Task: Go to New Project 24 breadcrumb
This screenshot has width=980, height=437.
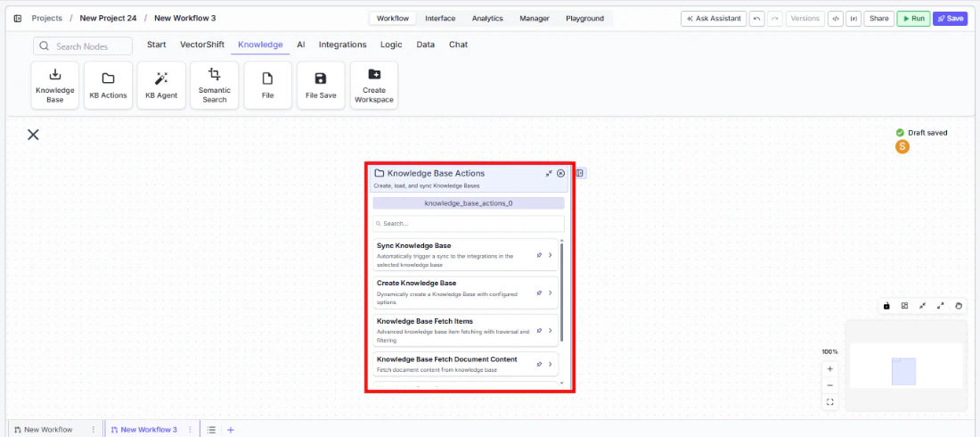Action: click(x=108, y=18)
